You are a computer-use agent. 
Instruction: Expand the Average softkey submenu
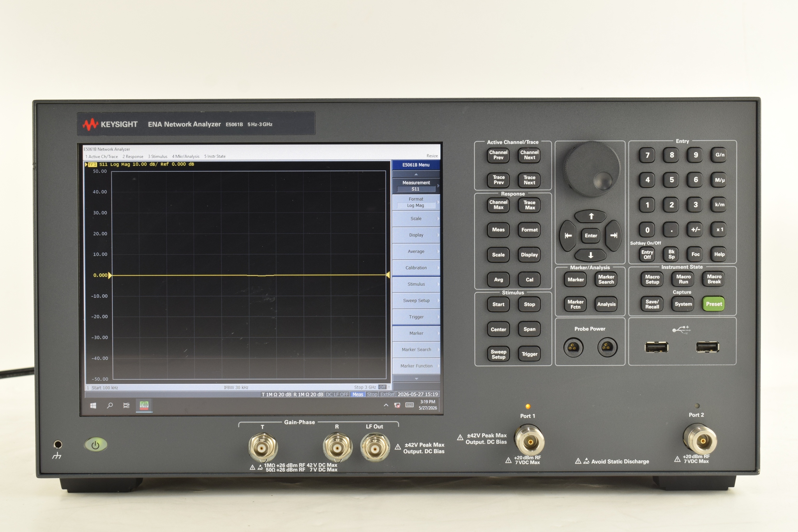point(416,251)
